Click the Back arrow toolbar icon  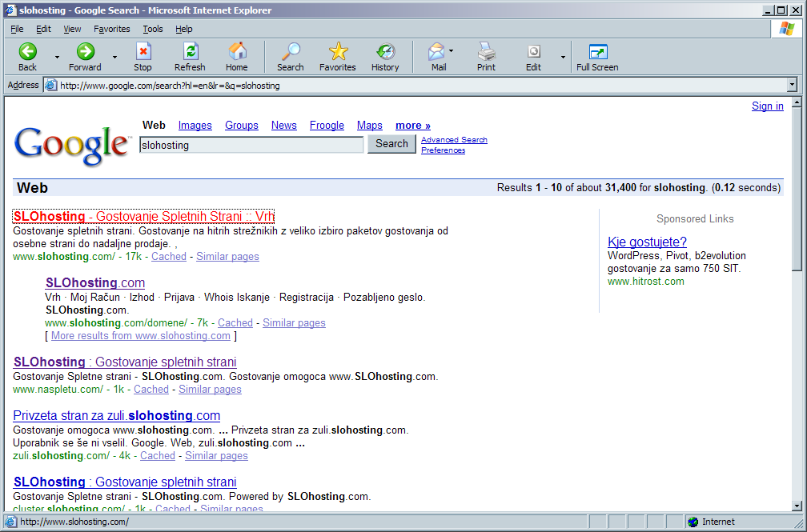pyautogui.click(x=28, y=51)
